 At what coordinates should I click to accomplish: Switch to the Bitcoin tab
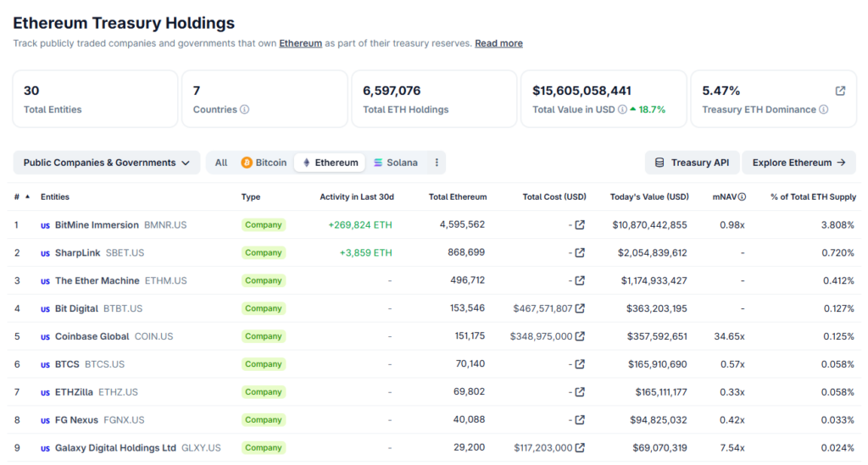(x=264, y=163)
